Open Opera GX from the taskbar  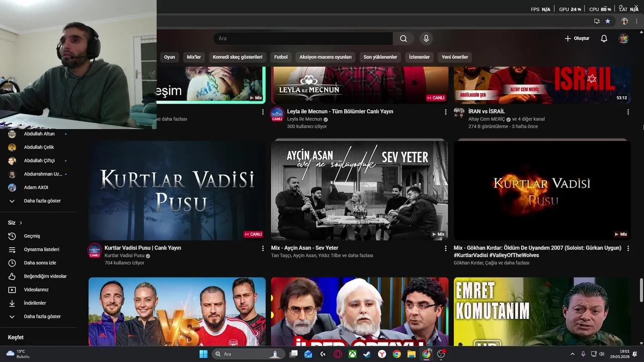pos(338,354)
